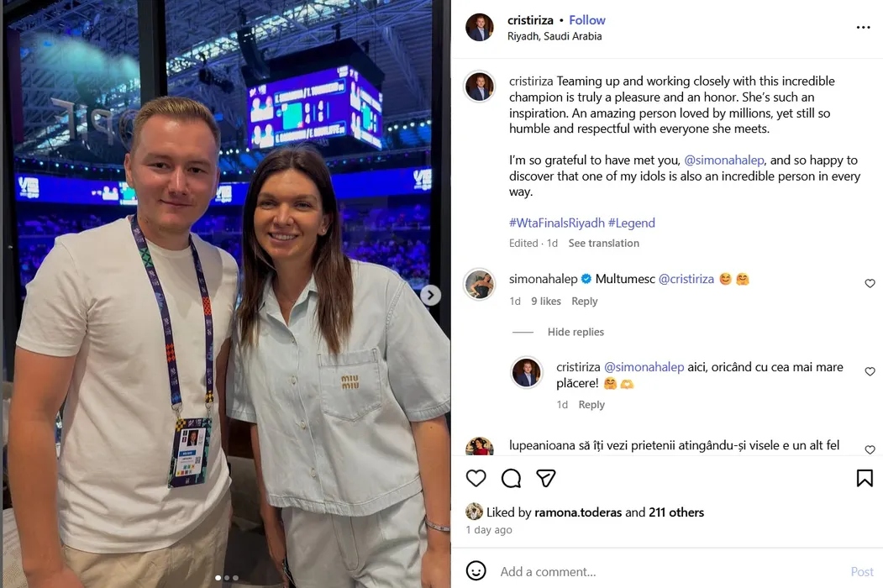Open cristiriza's profile picture in post header
This screenshot has width=883, height=588.
[x=479, y=27]
